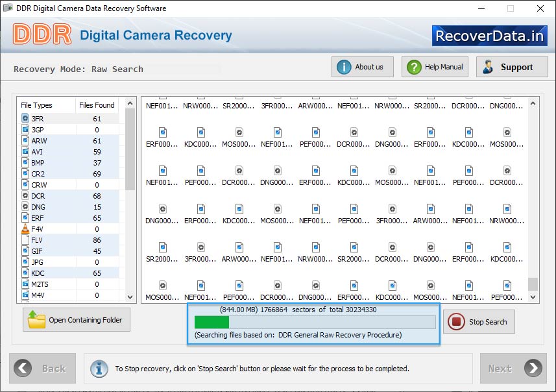Proceed with the Next button

pyautogui.click(x=513, y=368)
